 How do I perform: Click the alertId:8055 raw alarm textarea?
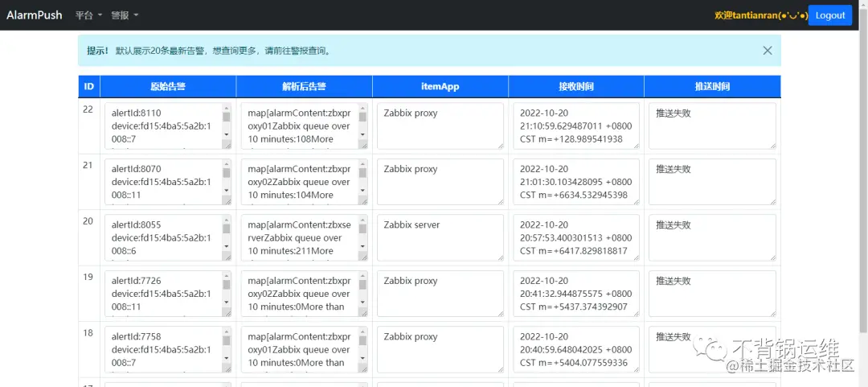coord(168,238)
